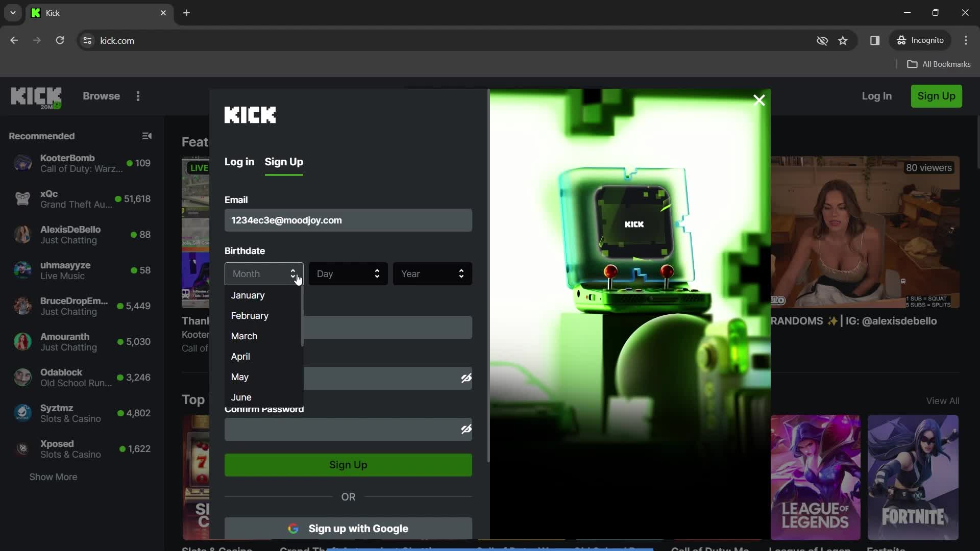
Task: Click Show More in recommended sidebar
Action: pos(53,477)
